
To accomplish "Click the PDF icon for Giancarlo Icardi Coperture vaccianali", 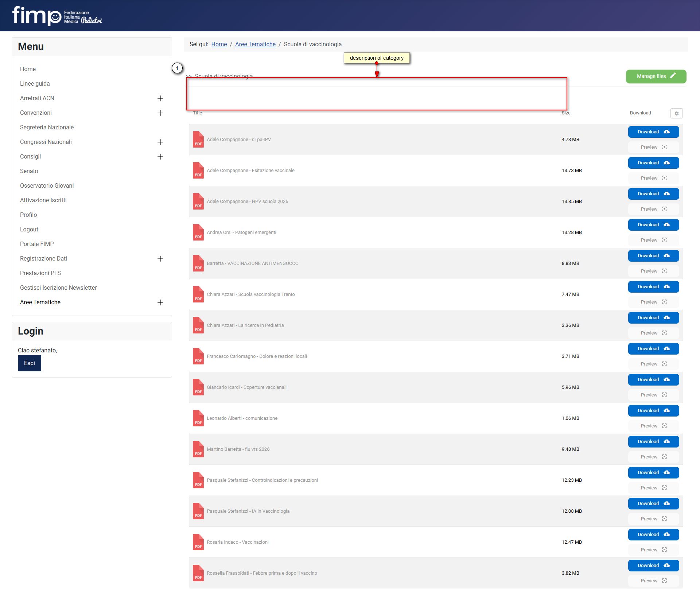I will pos(198,387).
